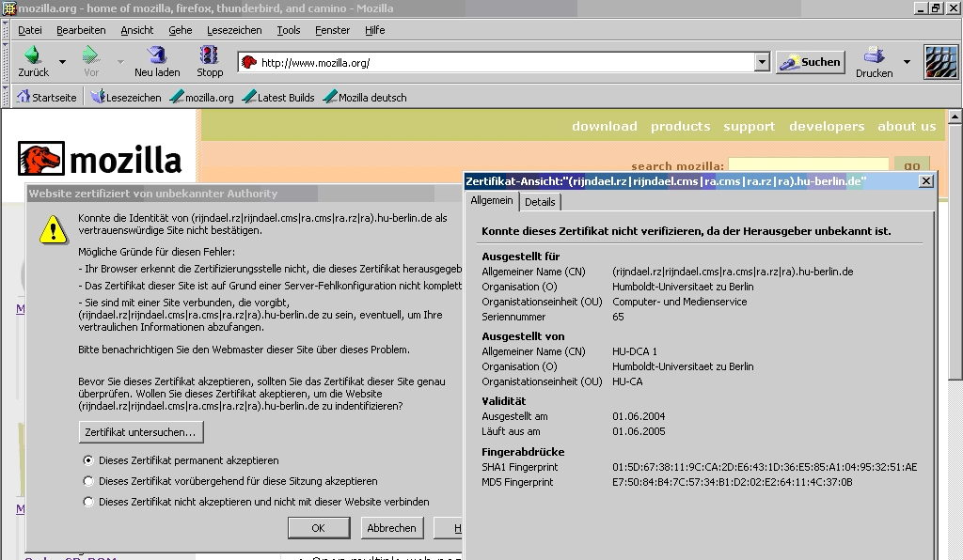
Task: Click the 'search mozilla' input field
Action: 808,166
